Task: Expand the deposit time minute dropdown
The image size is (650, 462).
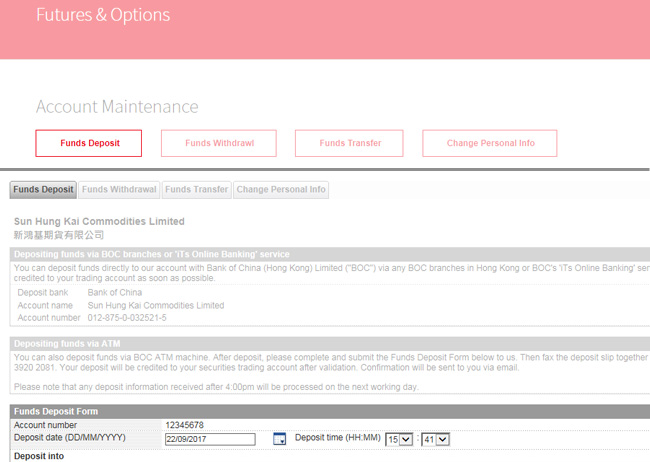Action: pos(435,439)
